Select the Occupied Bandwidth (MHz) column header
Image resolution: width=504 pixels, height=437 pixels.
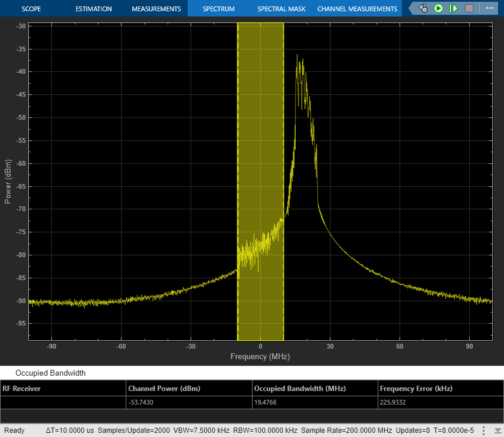coord(300,388)
